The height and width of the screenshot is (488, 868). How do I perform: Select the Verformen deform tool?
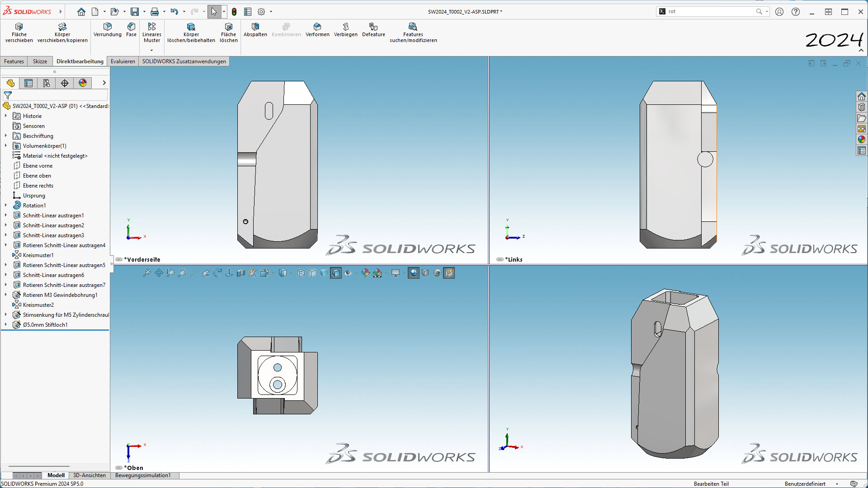[x=317, y=29]
